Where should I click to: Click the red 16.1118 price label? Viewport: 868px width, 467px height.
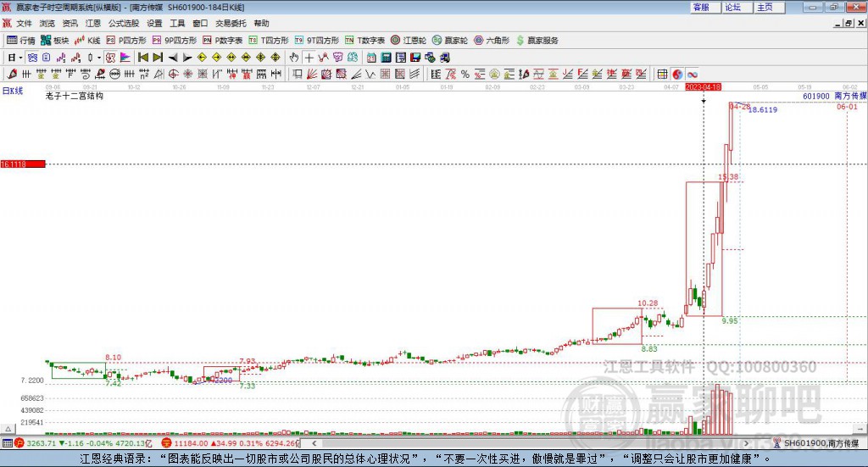point(23,164)
